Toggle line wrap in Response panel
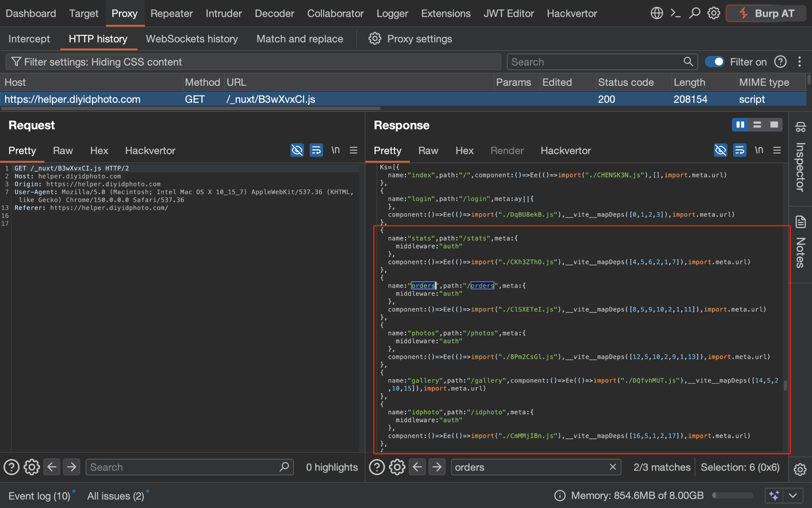The image size is (812, 508). (739, 150)
